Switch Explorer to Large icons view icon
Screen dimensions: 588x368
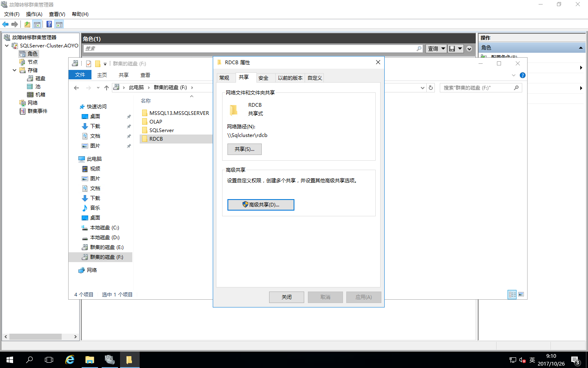pyautogui.click(x=521, y=294)
